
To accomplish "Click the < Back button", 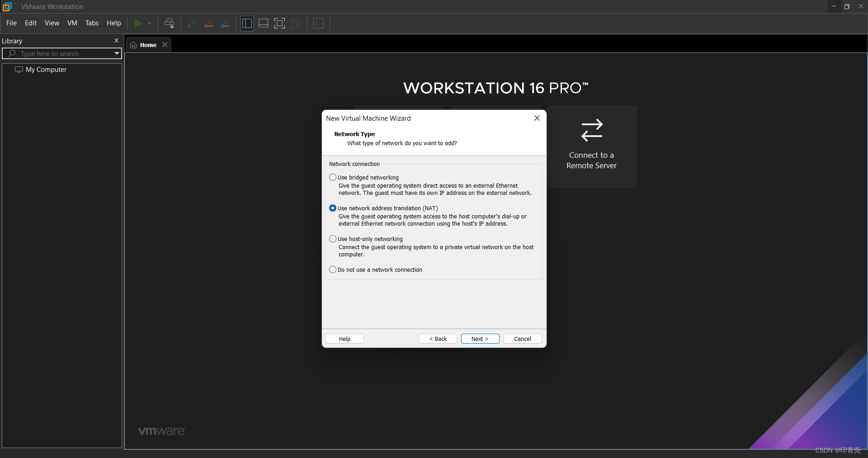I will click(x=438, y=339).
